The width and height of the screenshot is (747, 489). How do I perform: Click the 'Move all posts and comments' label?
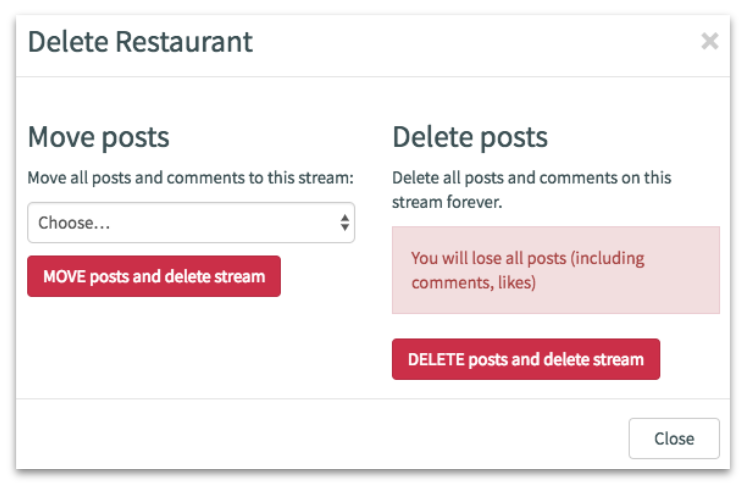[190, 178]
